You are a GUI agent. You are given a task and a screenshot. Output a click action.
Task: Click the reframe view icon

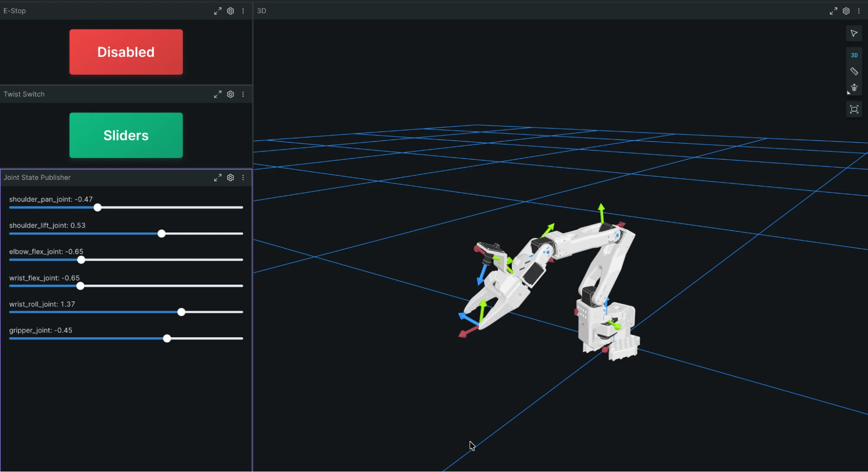pyautogui.click(x=854, y=110)
